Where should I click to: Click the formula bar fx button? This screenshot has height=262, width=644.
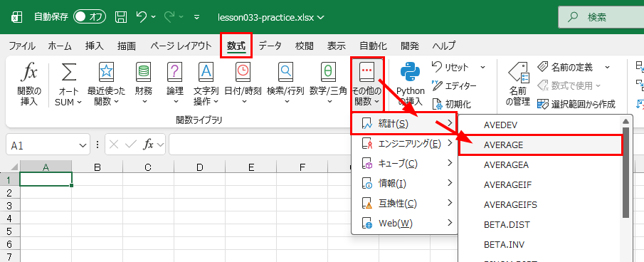click(148, 145)
